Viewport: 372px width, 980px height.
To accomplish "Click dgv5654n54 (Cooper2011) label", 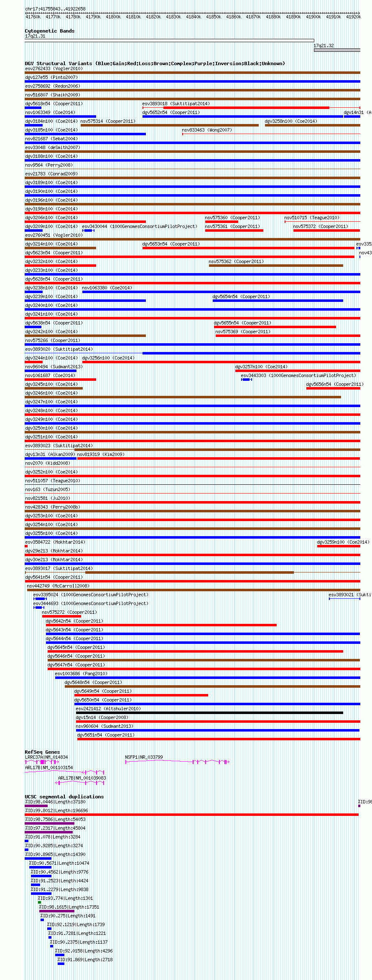I will click(x=241, y=296).
